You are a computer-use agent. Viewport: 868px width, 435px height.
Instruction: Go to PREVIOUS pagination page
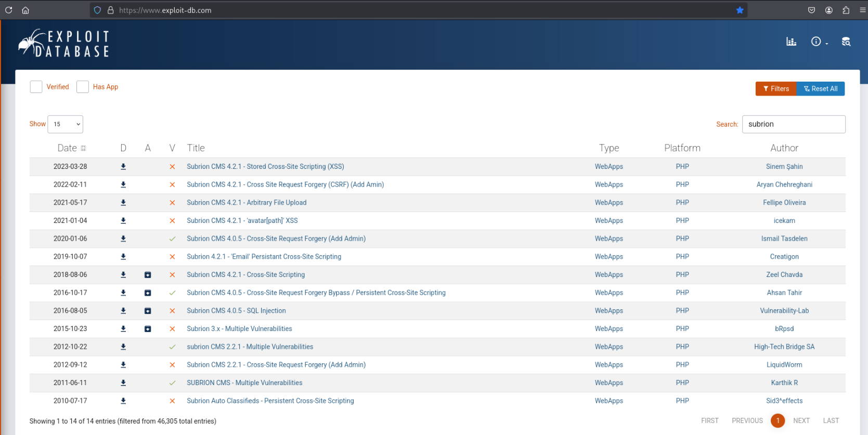pos(747,421)
